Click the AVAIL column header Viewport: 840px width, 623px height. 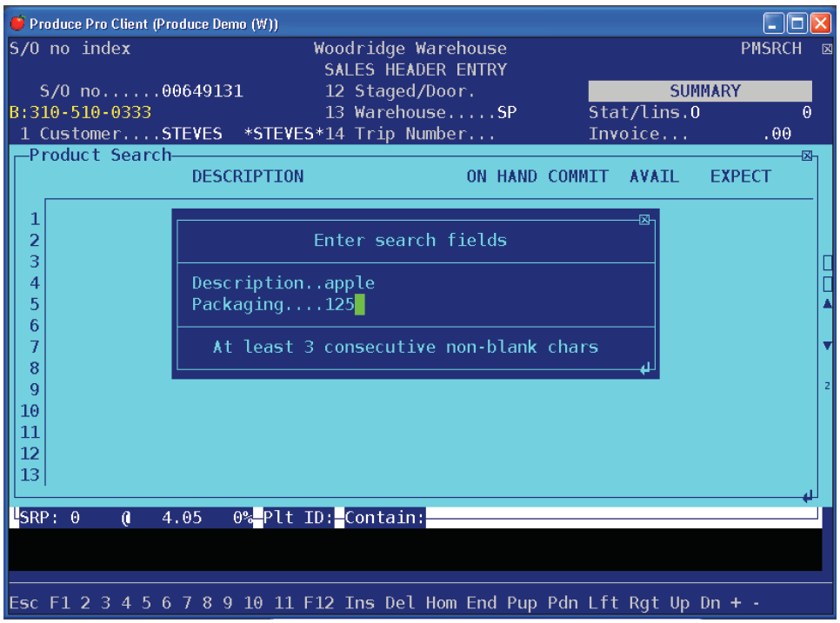point(654,176)
